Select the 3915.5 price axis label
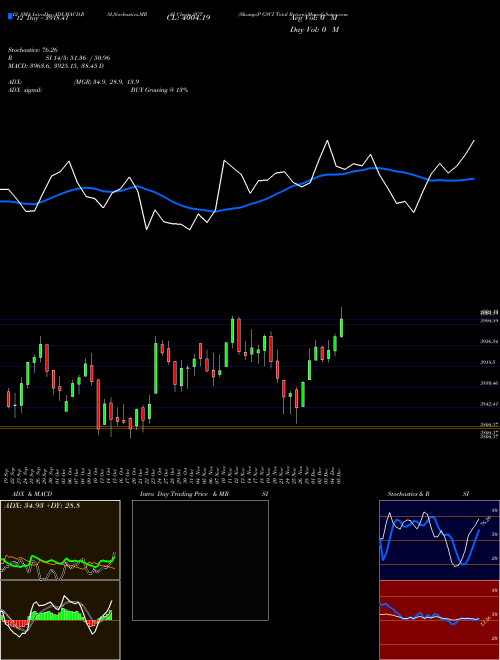Image resolution: width=500 pixels, height=660 pixels. [489, 362]
